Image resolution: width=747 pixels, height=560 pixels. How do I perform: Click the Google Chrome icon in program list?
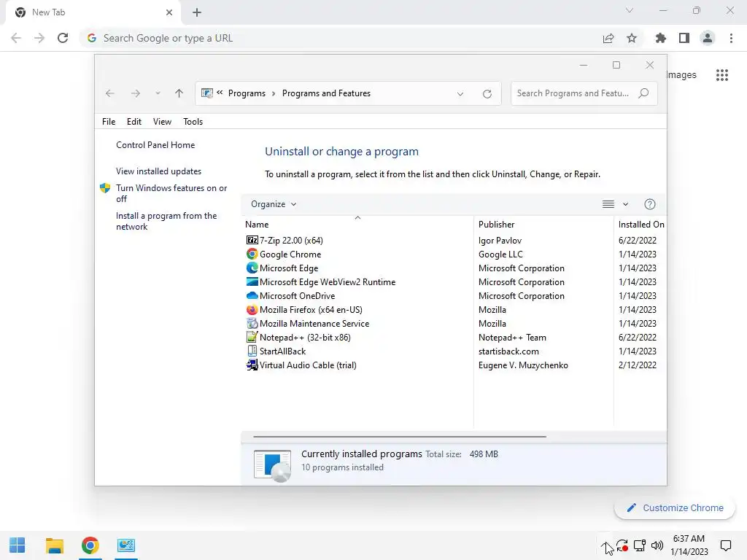(252, 254)
